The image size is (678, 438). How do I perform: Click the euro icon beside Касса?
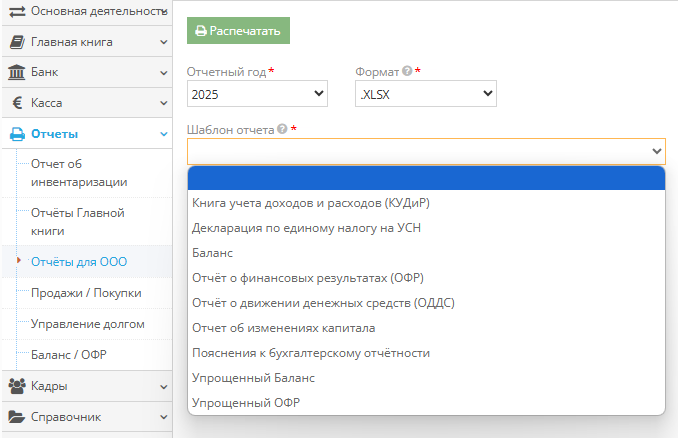coord(17,102)
